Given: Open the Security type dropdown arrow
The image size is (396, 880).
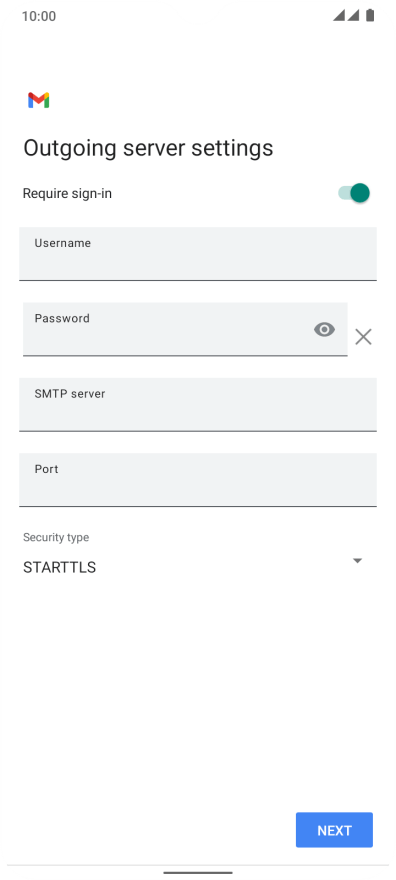Looking at the screenshot, I should coord(357,561).
